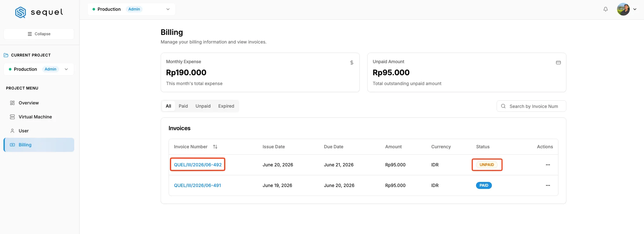
Task: Click the card icon on Unpaid Amount
Action: [x=558, y=63]
